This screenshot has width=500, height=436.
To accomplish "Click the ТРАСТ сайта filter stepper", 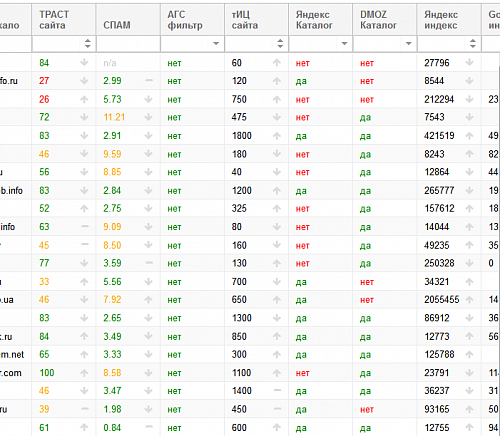I will click(x=87, y=43).
